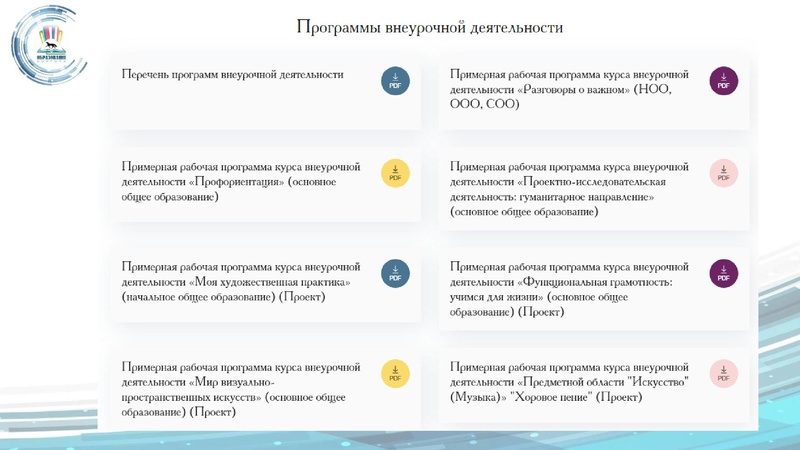This screenshot has width=800, height=450.
Task: Open the "Искусство" (Музыка) "Хоровое пение" title
Action: [x=569, y=382]
